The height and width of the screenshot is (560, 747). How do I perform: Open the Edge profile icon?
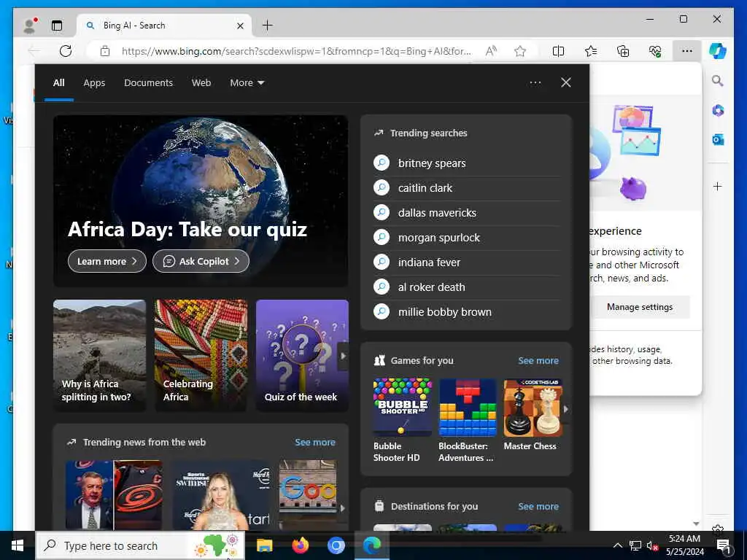(x=29, y=26)
